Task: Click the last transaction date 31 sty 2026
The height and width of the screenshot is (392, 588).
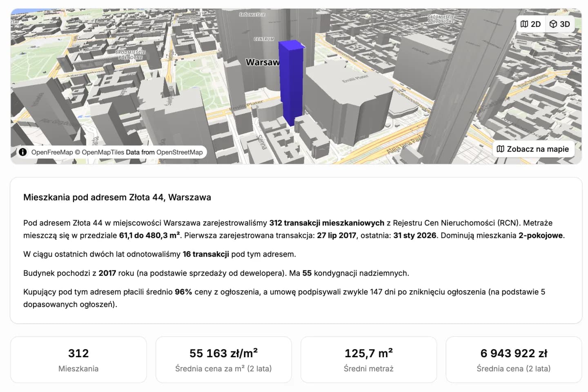Action: tap(415, 235)
